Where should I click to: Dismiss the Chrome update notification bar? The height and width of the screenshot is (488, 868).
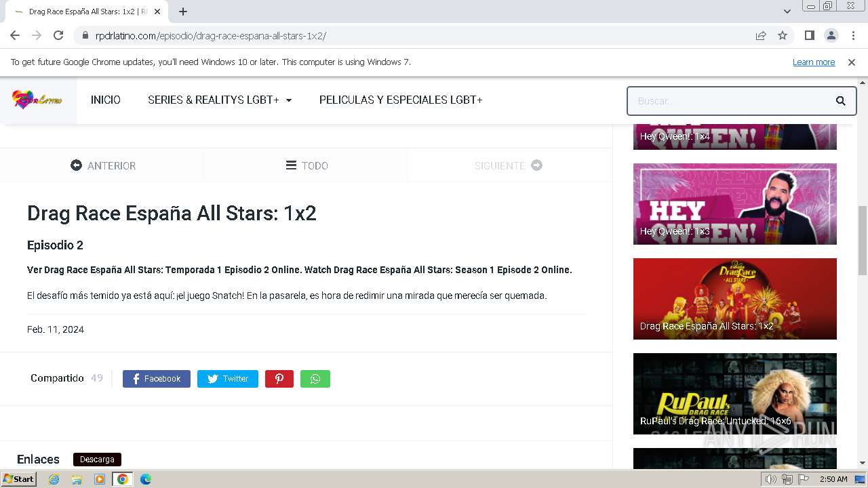(x=852, y=62)
